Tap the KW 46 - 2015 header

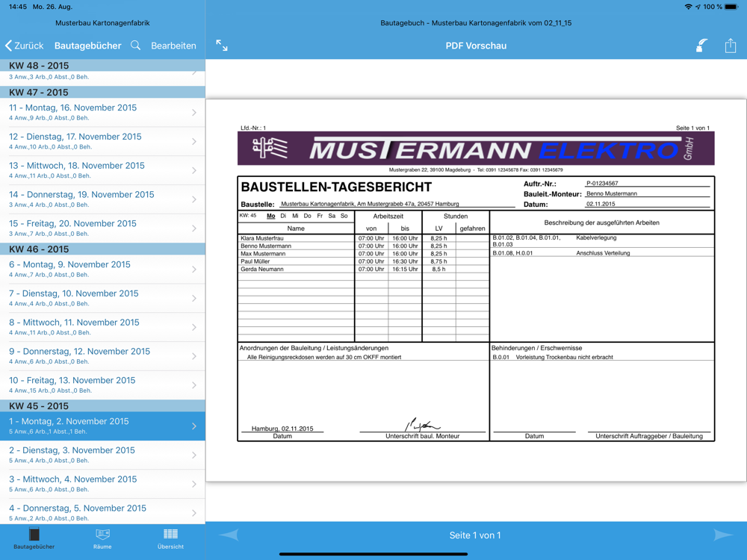(102, 249)
